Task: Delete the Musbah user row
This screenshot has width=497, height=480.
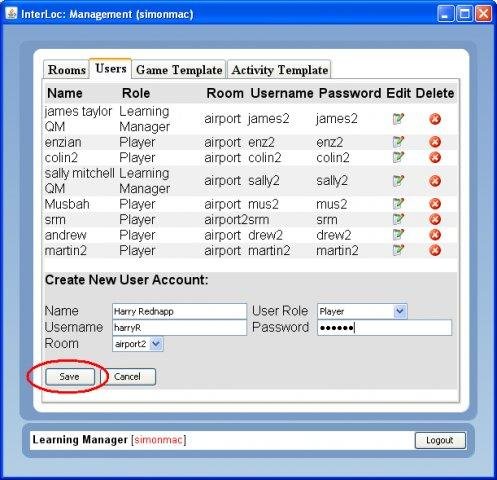Action: (435, 204)
